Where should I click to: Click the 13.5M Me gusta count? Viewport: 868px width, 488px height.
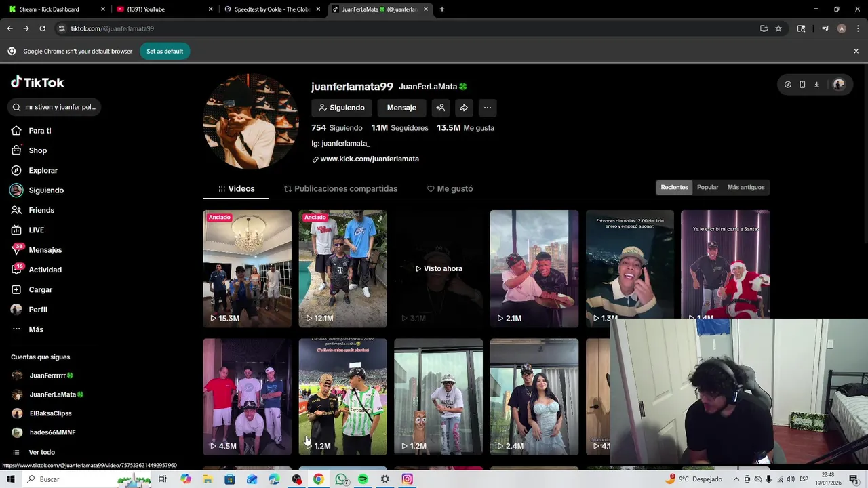465,128
